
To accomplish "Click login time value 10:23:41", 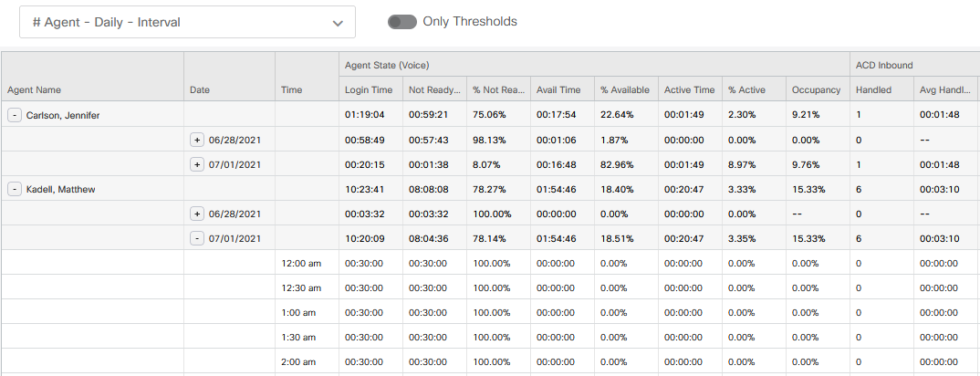I will (x=364, y=189).
